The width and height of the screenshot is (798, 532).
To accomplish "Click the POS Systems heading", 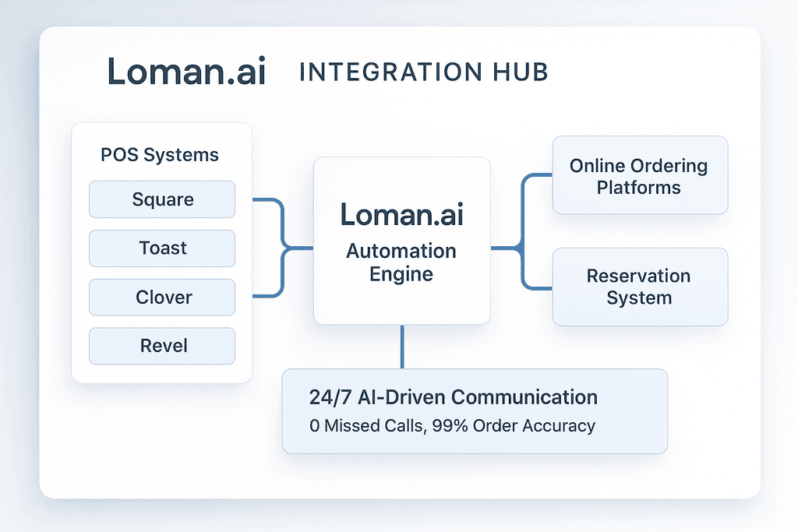I will point(160,155).
